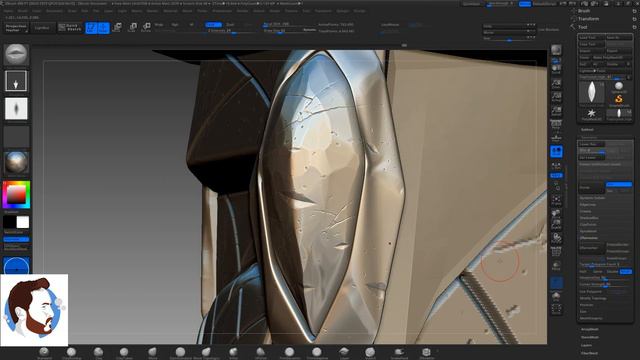Click the Transp transparency icon
Image resolution: width=640 pixels, height=360 pixels.
(x=556, y=267)
